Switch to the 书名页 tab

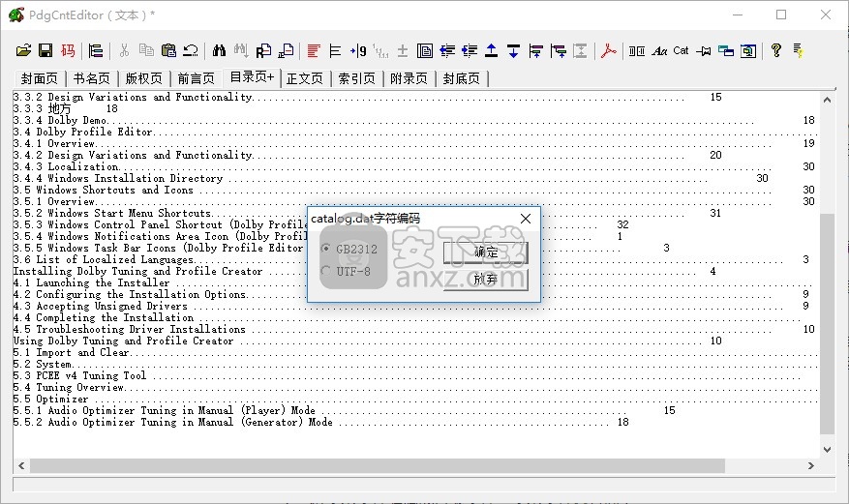coord(92,79)
